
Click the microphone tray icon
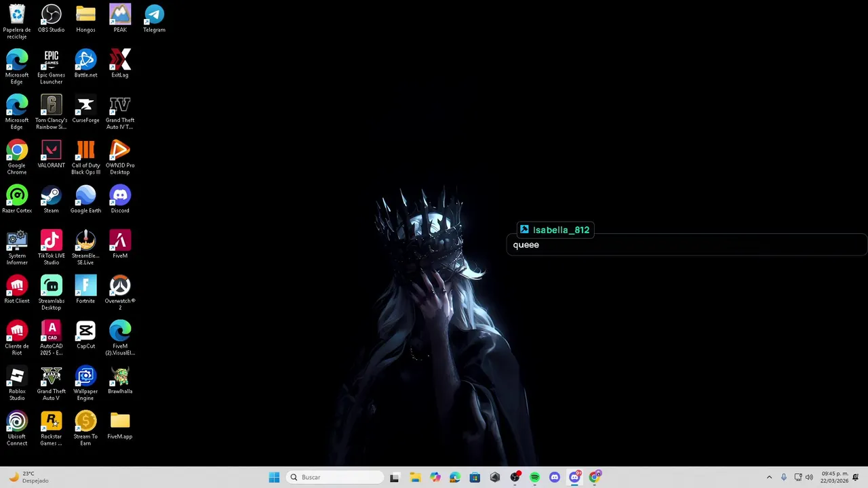[x=784, y=477]
